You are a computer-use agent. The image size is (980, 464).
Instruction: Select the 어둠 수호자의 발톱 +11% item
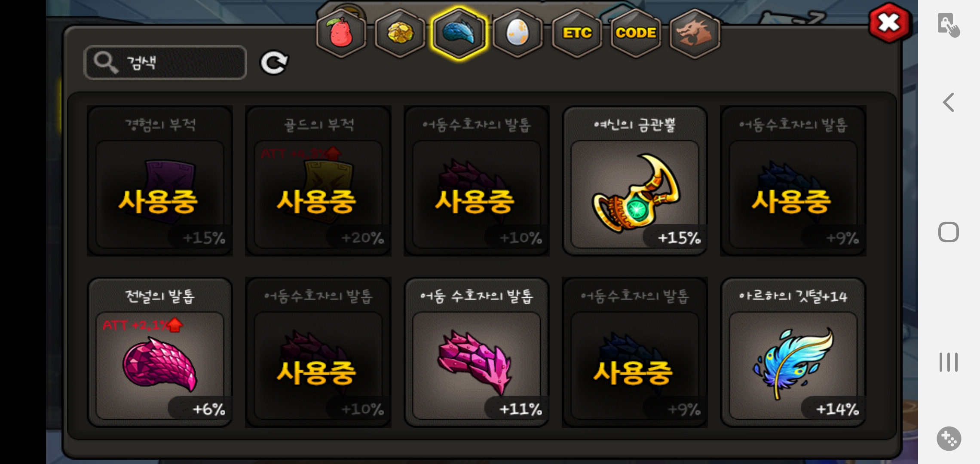coord(477,352)
